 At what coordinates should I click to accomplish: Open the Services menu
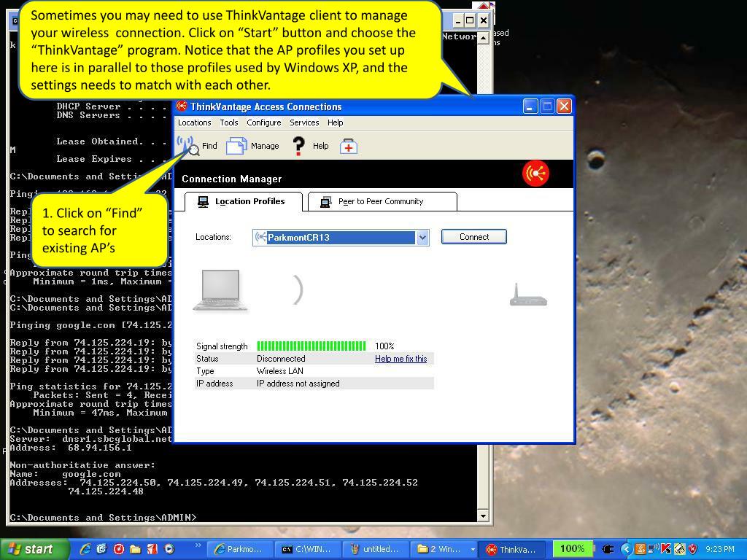[304, 122]
